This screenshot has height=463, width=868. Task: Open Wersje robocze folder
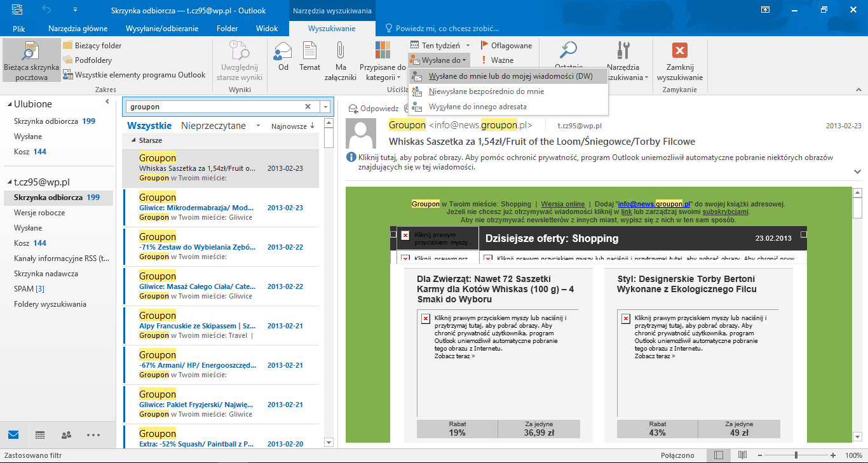point(39,213)
